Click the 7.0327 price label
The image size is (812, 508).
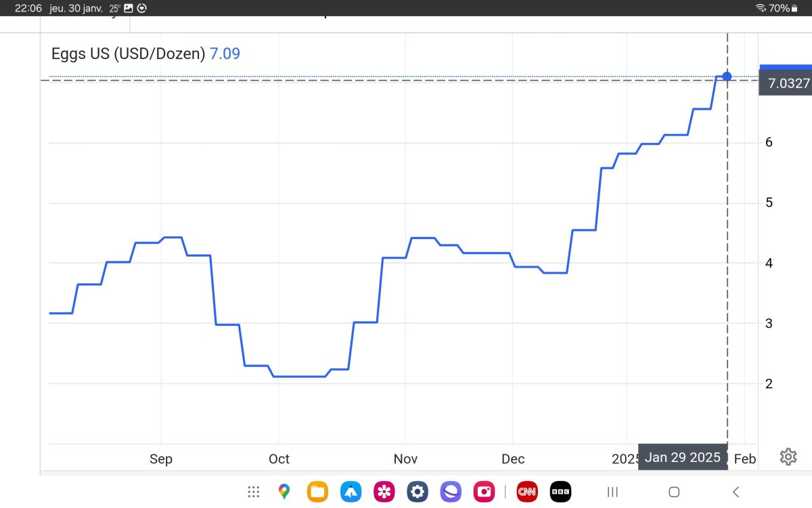(x=785, y=84)
